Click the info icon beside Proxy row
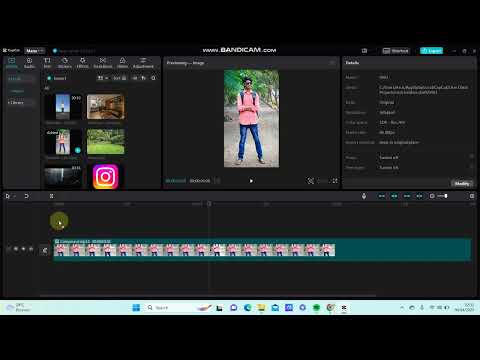The width and height of the screenshot is (480, 360). click(x=472, y=156)
